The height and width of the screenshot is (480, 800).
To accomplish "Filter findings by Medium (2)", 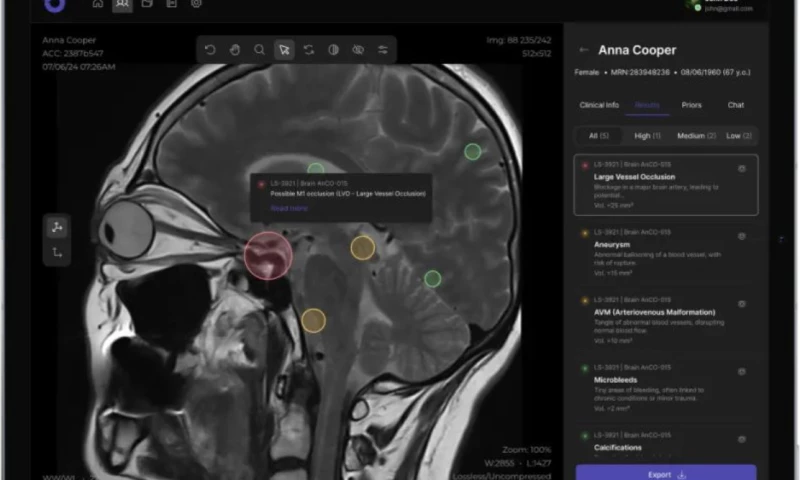I will coord(696,136).
